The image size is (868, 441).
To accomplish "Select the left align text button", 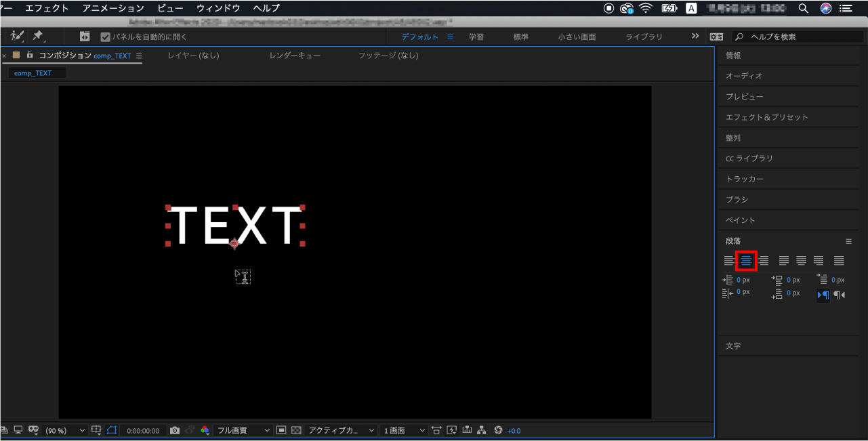I will pos(729,261).
